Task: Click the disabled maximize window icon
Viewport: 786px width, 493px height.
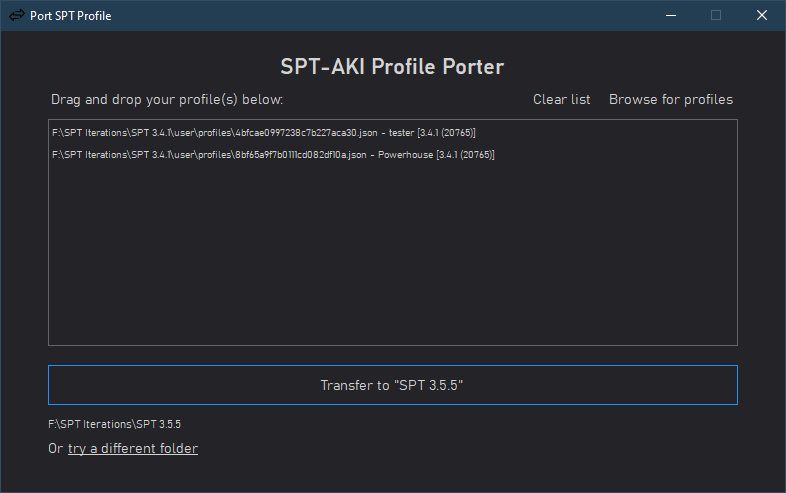Action: pyautogui.click(x=716, y=16)
